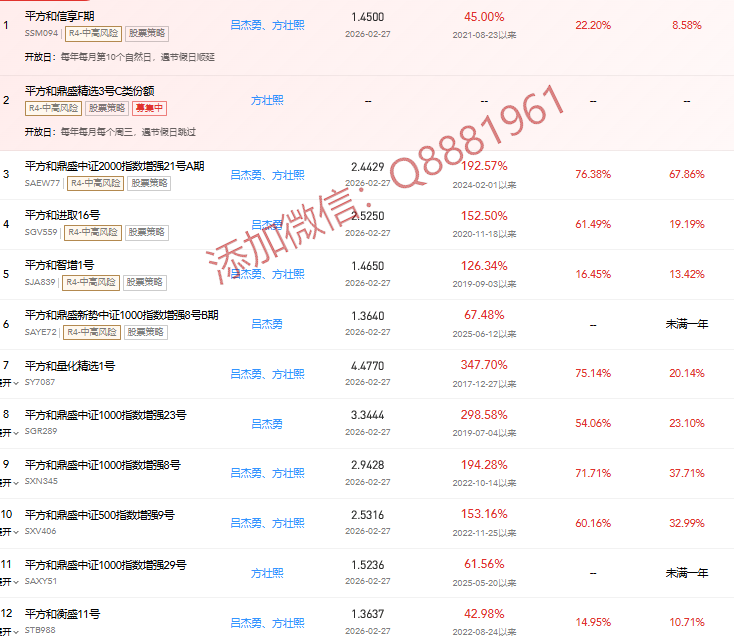Click manager 方壮熙 in 平方和量化精选1号 row
734x636 pixels.
[x=288, y=374]
